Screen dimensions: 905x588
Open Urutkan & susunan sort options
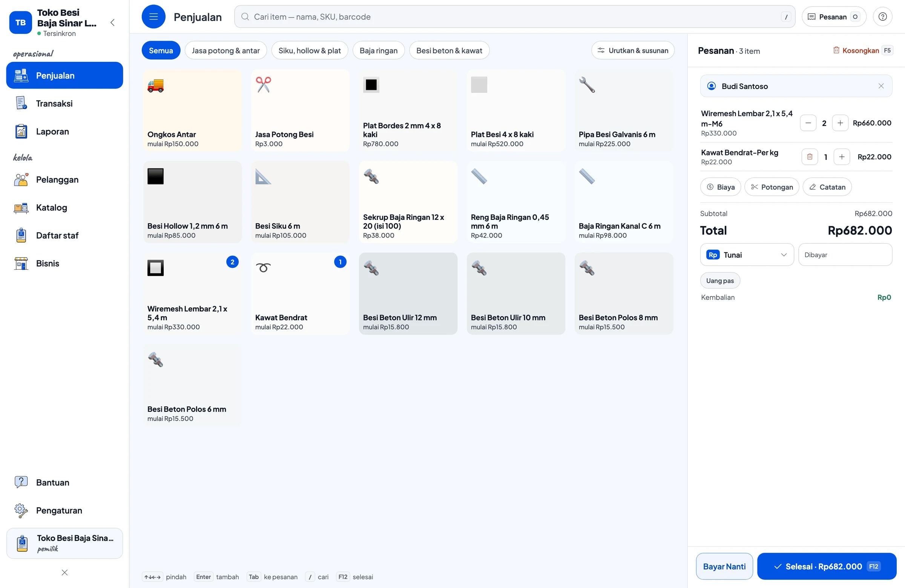(x=633, y=50)
